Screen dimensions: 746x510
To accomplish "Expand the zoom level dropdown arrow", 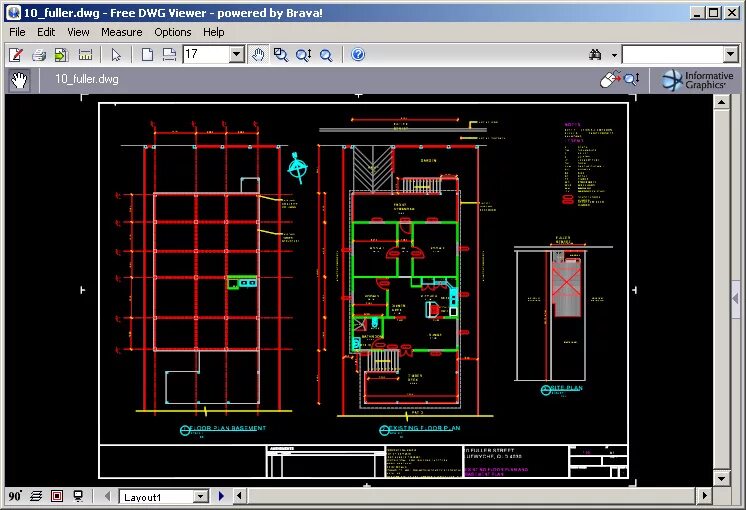I will [x=236, y=54].
